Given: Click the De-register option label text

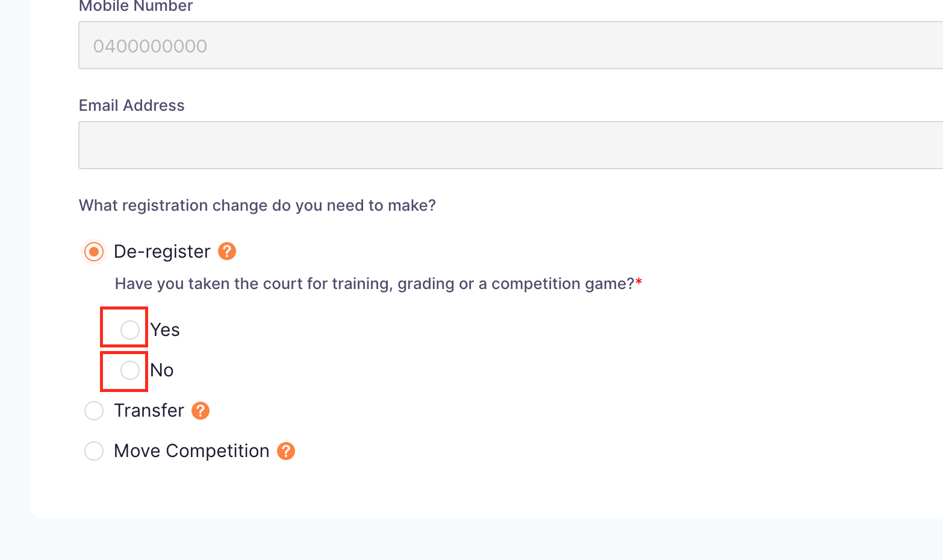Looking at the screenshot, I should point(162,251).
